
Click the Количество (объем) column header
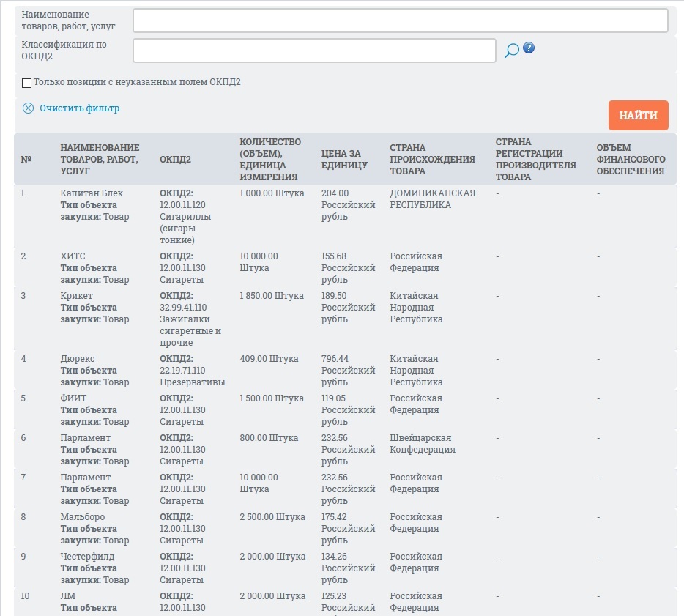(x=270, y=160)
